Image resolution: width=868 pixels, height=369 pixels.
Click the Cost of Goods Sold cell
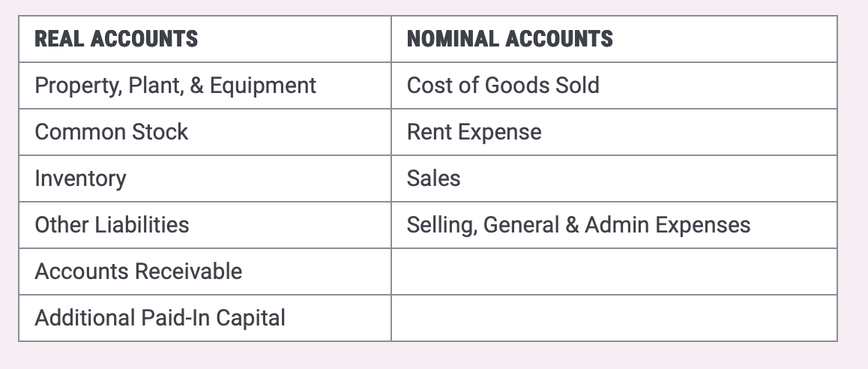click(503, 85)
